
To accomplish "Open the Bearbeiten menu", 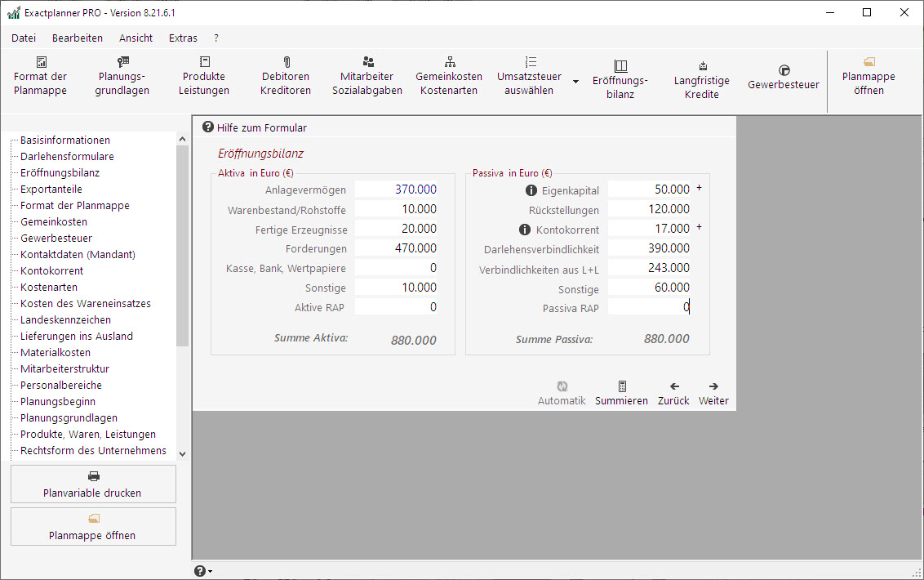I will click(x=78, y=38).
